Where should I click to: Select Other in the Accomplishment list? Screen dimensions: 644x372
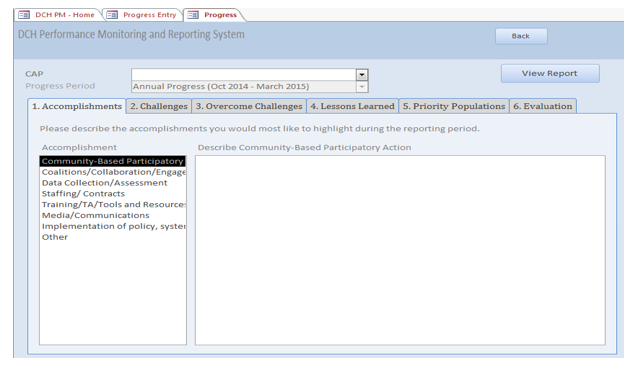coord(113,237)
